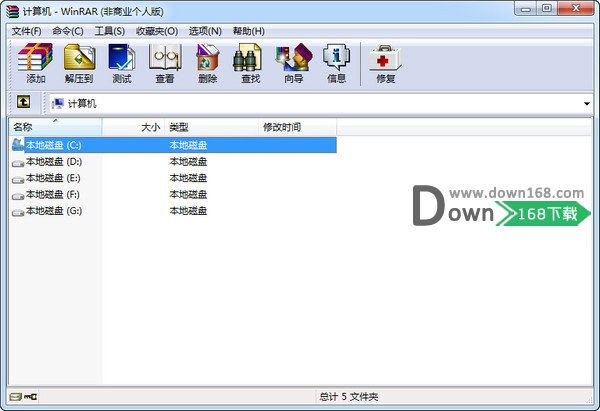Open the 收藏夹(O) menu

coord(157,31)
